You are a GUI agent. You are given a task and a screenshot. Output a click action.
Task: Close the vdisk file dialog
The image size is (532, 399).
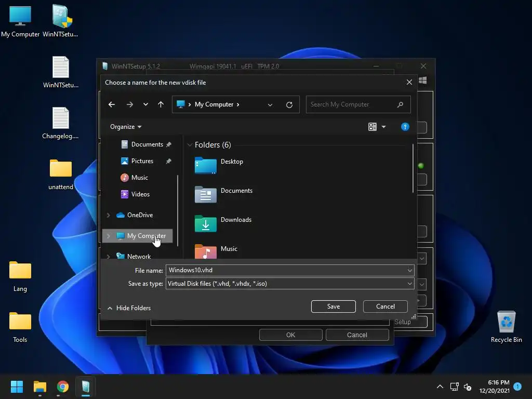409,83
